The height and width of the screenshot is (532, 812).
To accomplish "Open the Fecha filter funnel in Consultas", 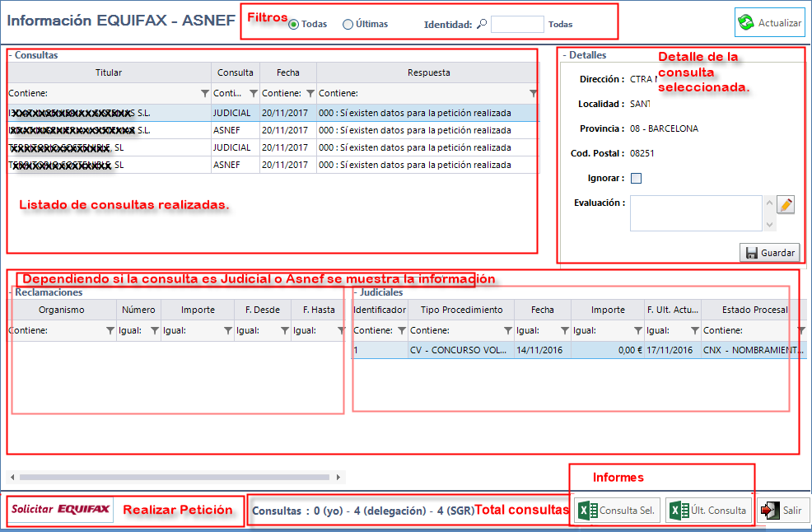I will point(310,93).
